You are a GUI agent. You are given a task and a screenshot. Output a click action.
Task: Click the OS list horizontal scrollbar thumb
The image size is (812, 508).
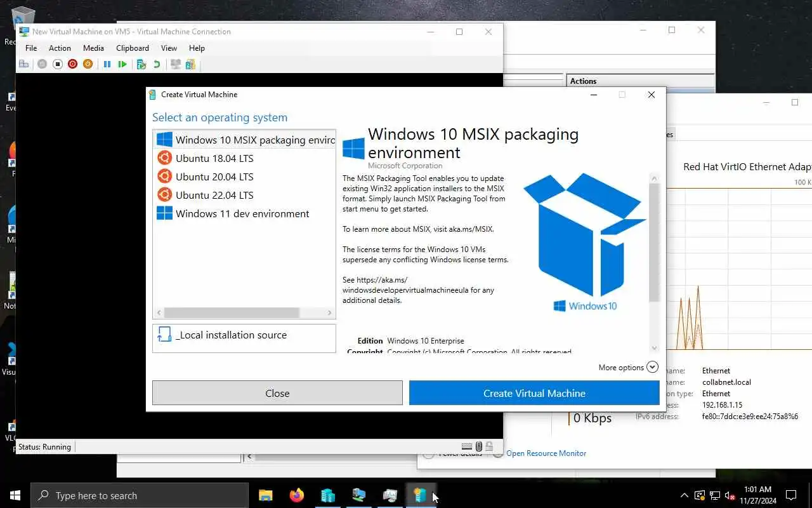[x=232, y=312]
